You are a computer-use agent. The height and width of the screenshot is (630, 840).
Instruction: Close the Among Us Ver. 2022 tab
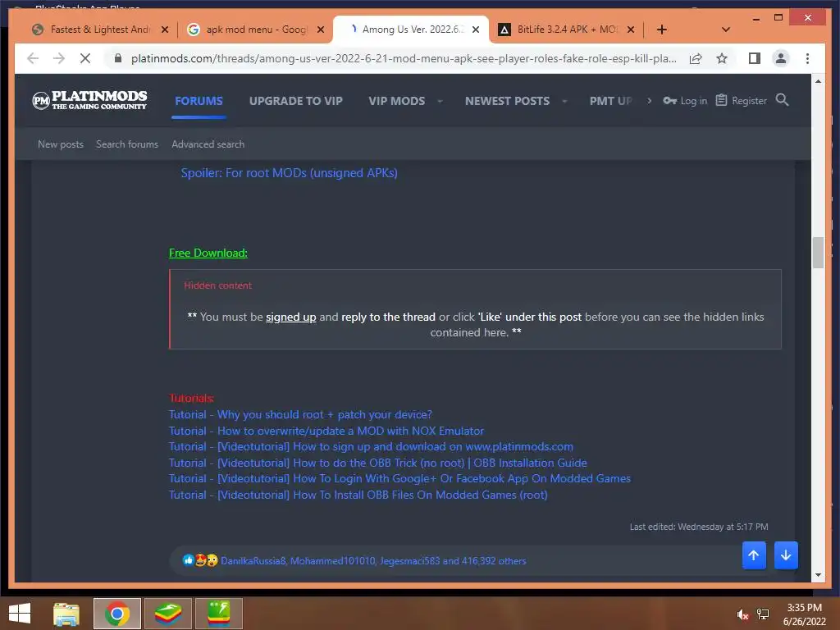475,30
